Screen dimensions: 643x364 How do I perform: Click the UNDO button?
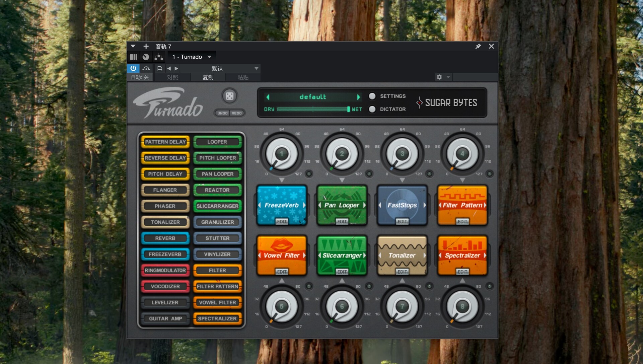(222, 113)
